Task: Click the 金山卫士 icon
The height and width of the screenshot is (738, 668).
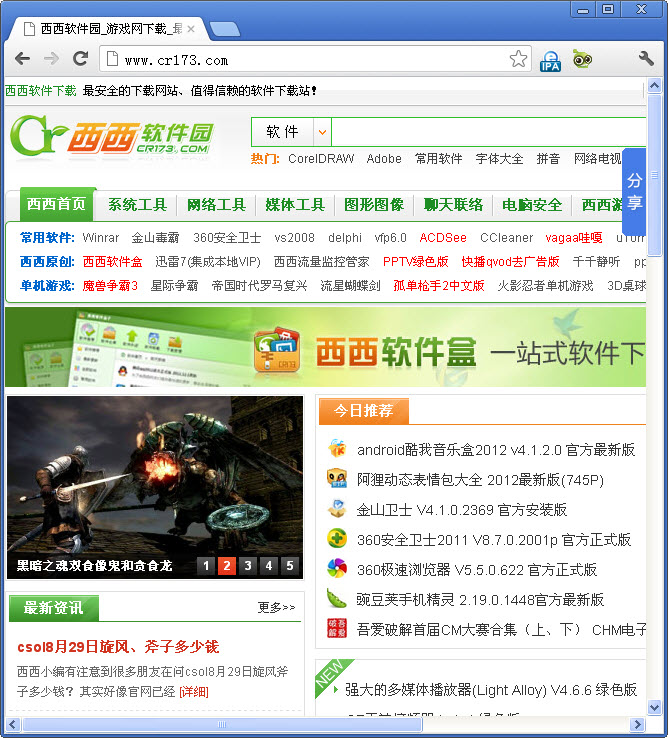Action: pyautogui.click(x=337, y=509)
